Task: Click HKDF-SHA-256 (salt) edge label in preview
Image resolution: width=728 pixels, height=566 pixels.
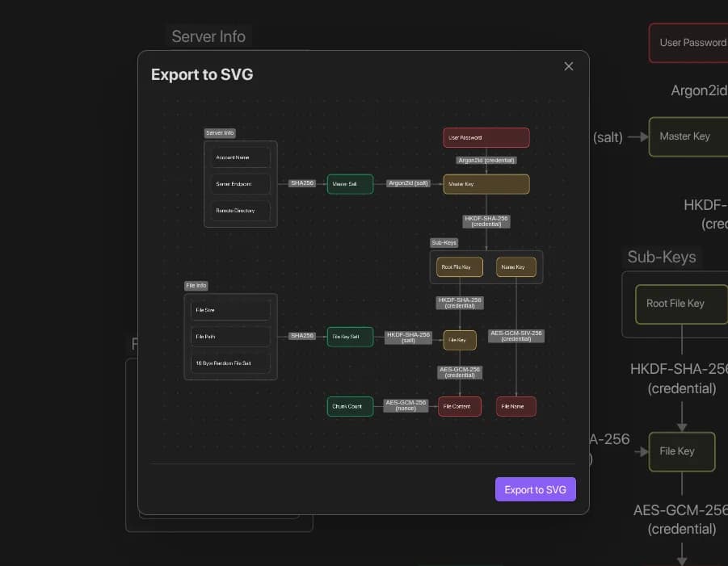Action: tap(408, 338)
